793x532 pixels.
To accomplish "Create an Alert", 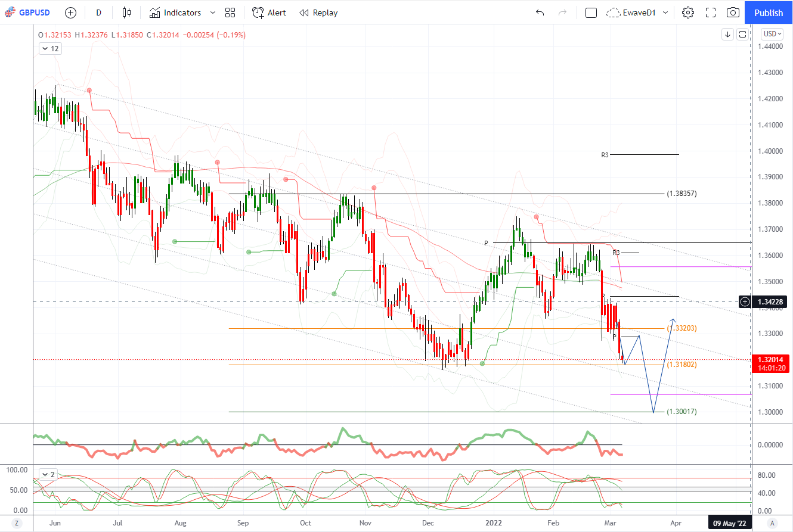I will click(x=269, y=13).
